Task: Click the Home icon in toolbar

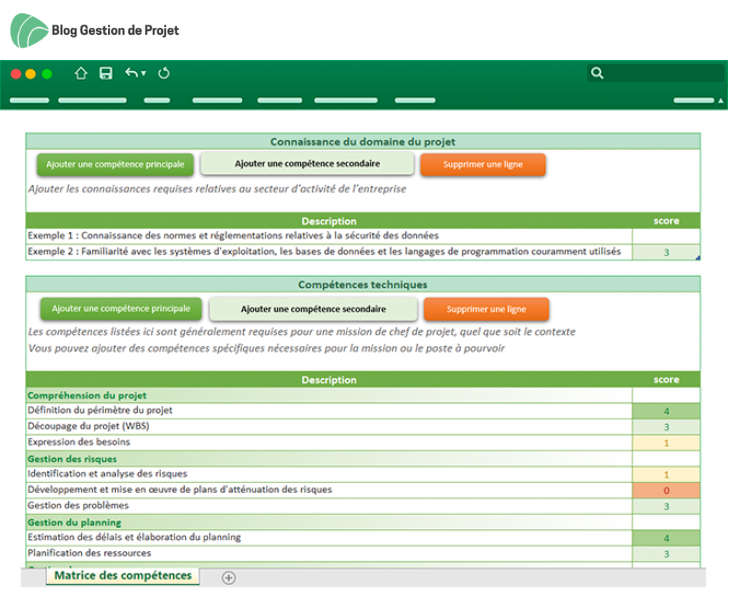Action: [81, 73]
